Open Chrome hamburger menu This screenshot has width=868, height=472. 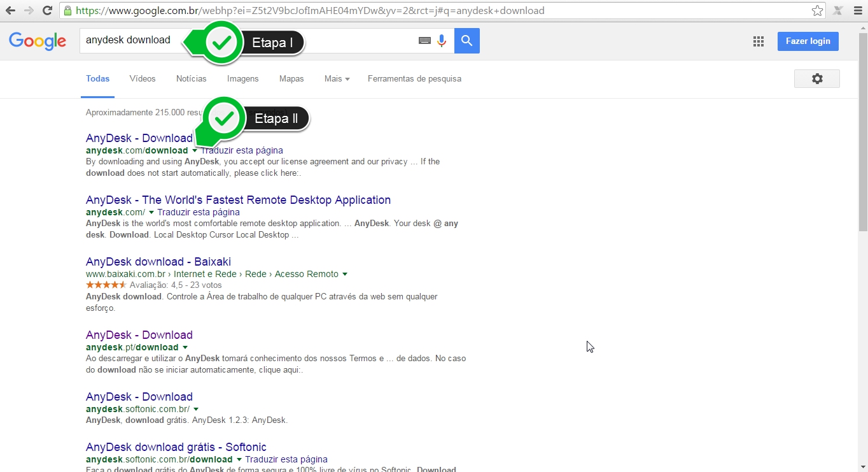click(857, 11)
